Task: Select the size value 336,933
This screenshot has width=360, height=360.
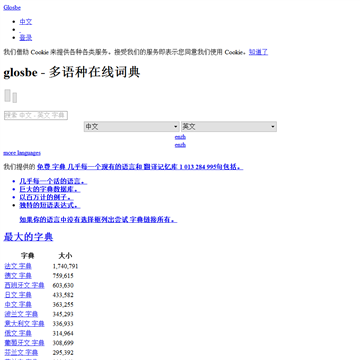Action: pyautogui.click(x=63, y=324)
